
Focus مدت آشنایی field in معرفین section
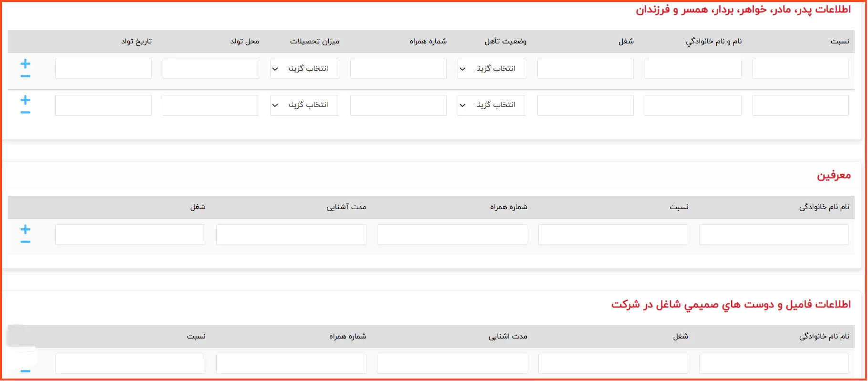point(291,235)
